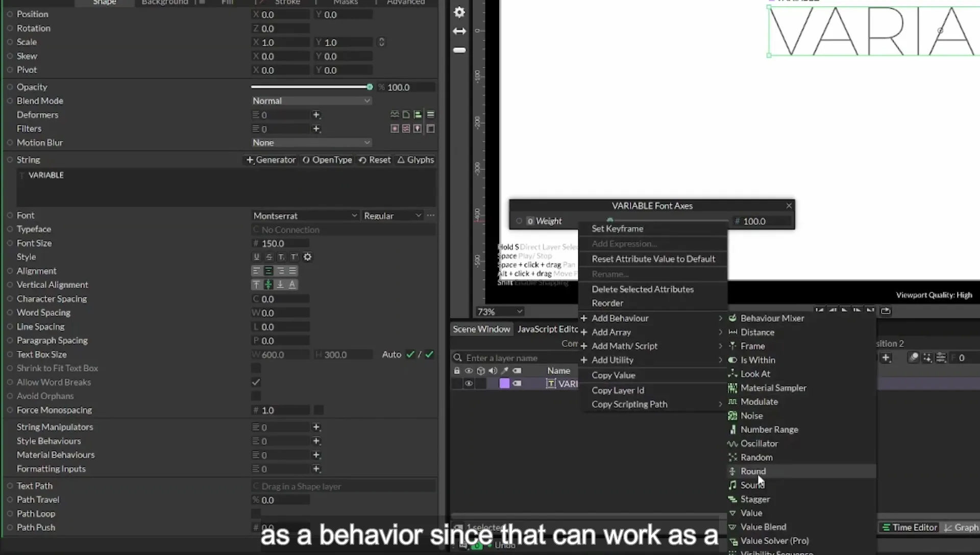Viewport: 980px width, 555px height.
Task: Enable Avoid Orphans checkbox
Action: 256,396
